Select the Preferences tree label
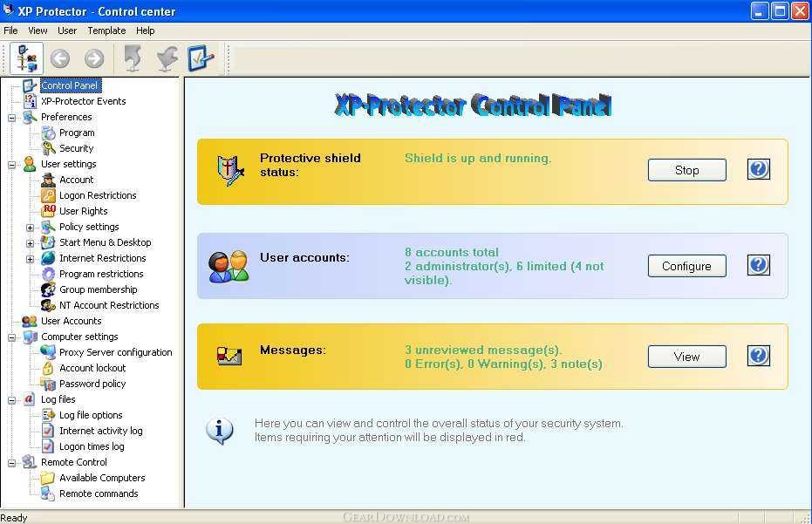Image resolution: width=812 pixels, height=524 pixels. click(66, 117)
